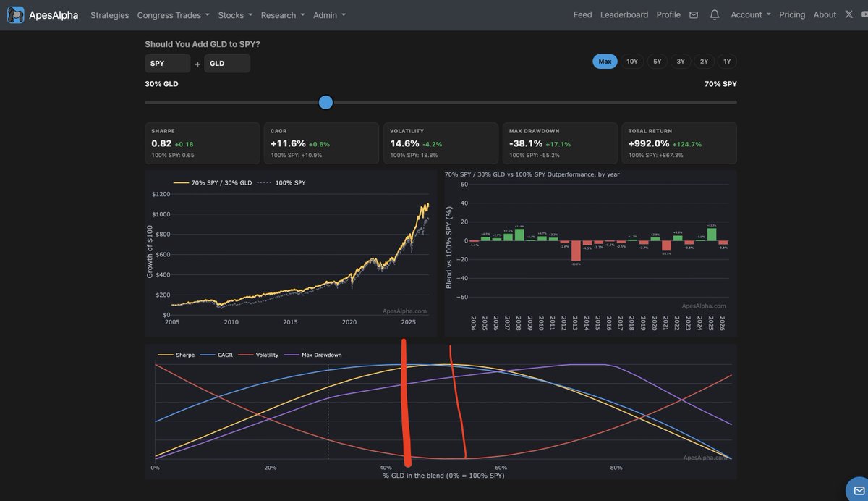The width and height of the screenshot is (868, 501).
Task: Expand the Research dropdown menu
Action: click(x=283, y=14)
